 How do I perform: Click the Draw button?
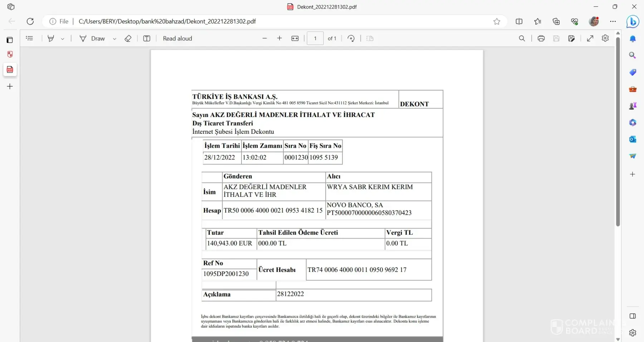click(92, 38)
